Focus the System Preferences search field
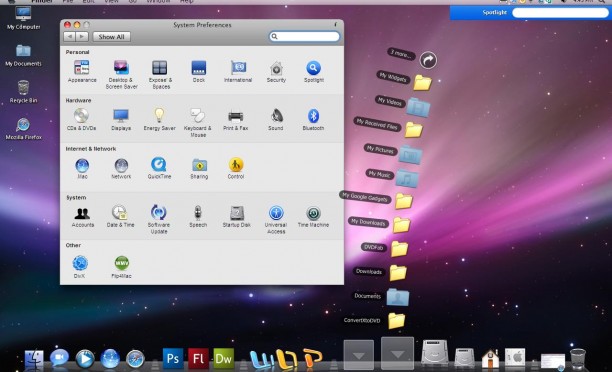This screenshot has width=612, height=372. (304, 36)
